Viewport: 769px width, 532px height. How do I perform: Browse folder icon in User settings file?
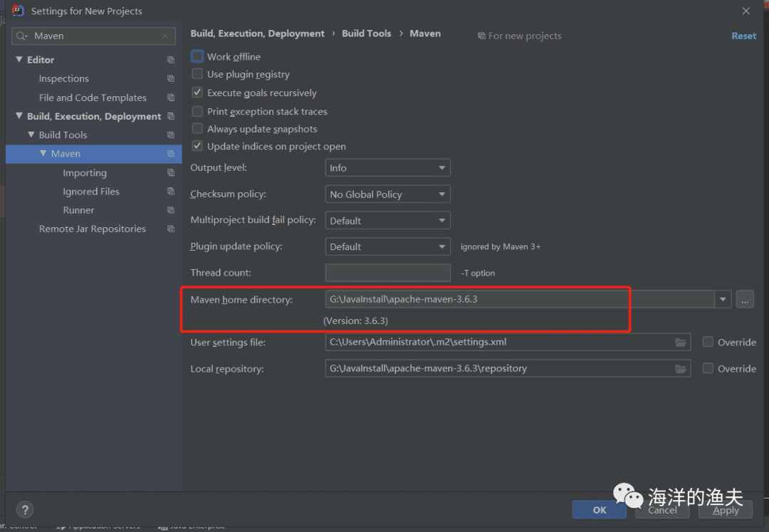[680, 343]
